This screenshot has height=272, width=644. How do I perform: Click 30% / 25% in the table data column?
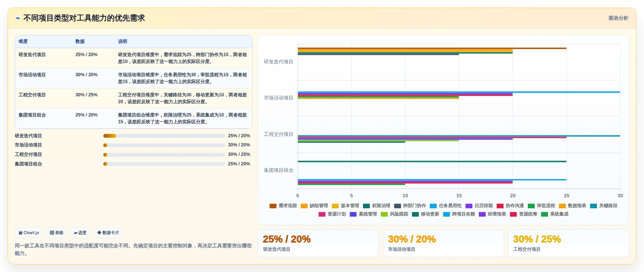click(86, 95)
